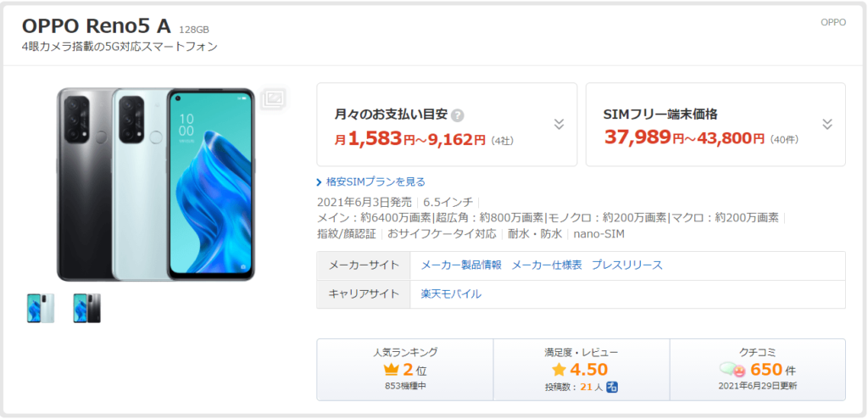Click the OPPO brand link at top right
Viewport: 868px width, 419px height.
tap(833, 23)
